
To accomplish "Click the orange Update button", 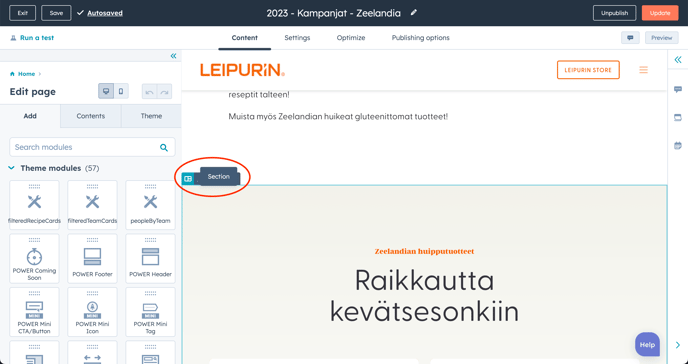I will [660, 13].
